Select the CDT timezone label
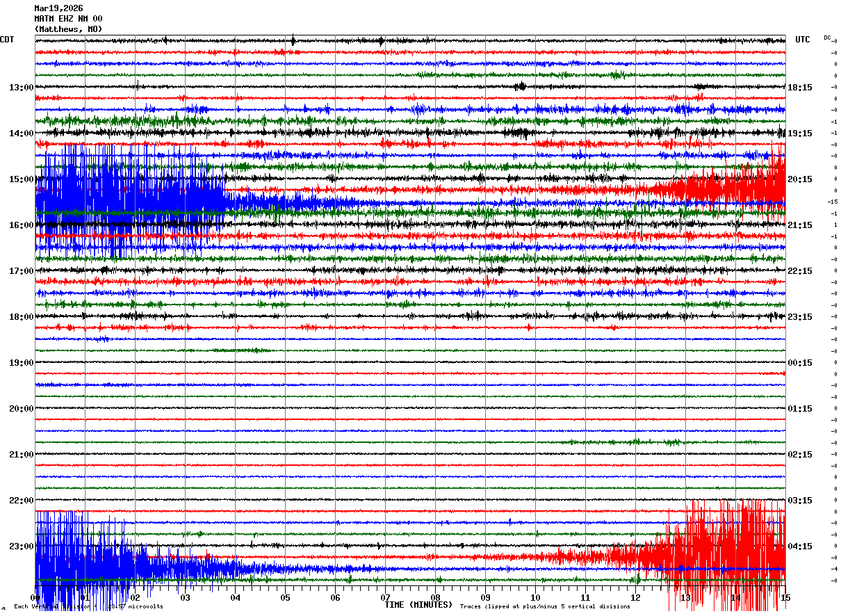 click(7, 40)
